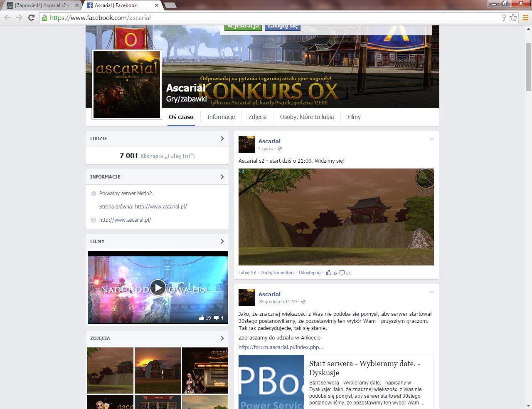532x409 pixels.
Task: Click 'Dodaj komentarz' under the first post
Action: [278, 273]
